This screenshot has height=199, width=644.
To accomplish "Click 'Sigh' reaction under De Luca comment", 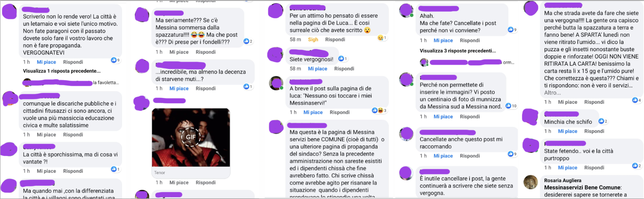I will (313, 40).
